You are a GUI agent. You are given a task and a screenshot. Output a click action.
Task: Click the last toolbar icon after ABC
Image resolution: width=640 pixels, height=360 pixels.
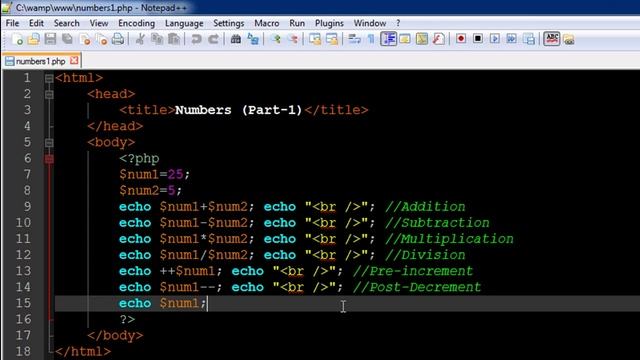(569, 39)
